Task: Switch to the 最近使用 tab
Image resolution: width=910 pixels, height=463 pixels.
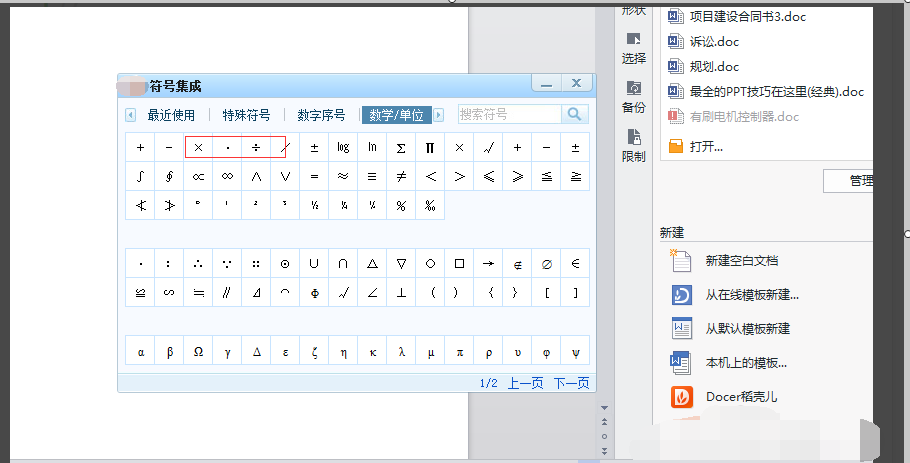Action: [171, 115]
